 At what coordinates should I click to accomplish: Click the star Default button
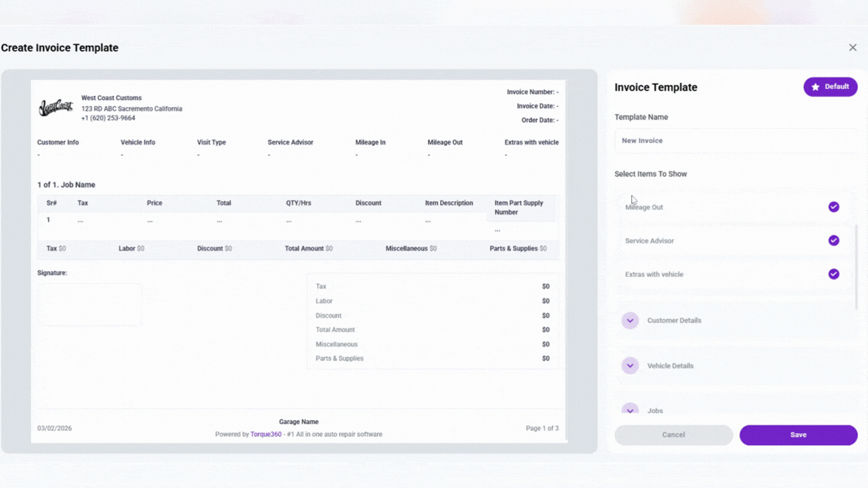[x=830, y=87]
